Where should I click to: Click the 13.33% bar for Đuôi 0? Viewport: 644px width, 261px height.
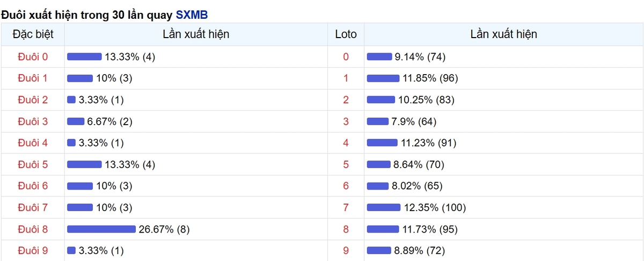click(84, 57)
